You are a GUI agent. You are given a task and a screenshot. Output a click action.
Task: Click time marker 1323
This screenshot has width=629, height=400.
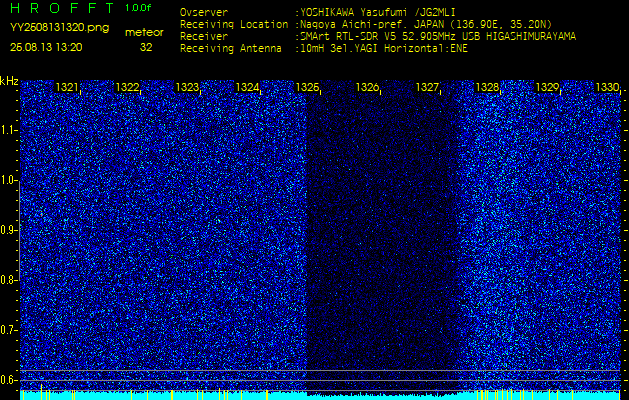pyautogui.click(x=187, y=87)
